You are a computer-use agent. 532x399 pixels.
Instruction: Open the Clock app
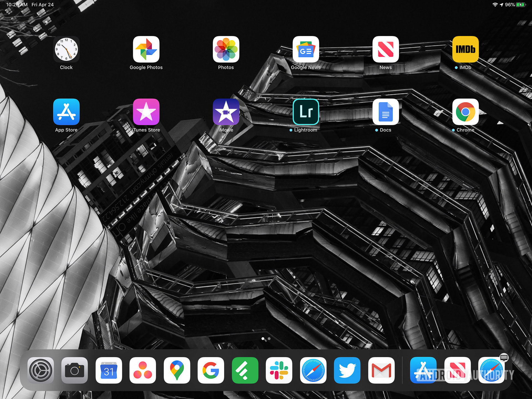(66, 49)
